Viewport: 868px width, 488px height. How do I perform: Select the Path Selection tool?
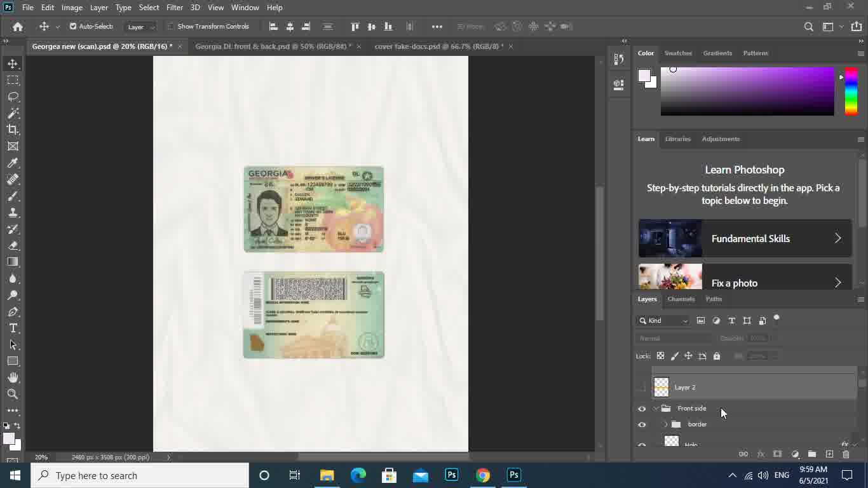13,344
